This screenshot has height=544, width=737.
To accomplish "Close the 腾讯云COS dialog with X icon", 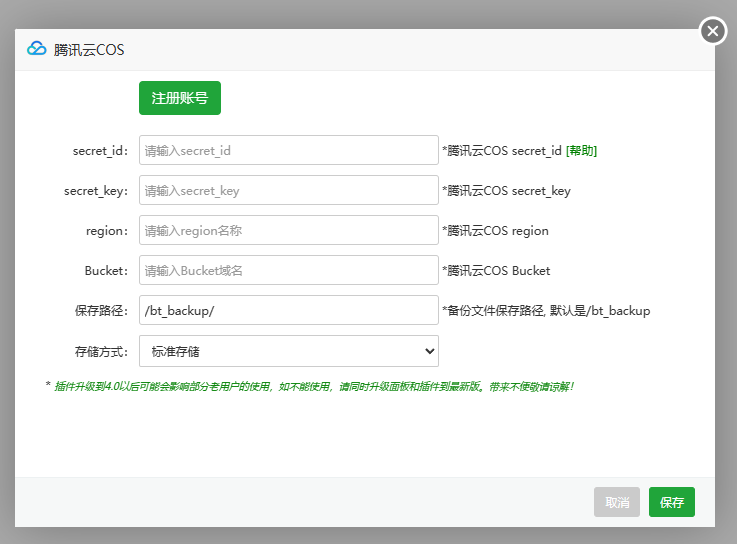I will [713, 31].
